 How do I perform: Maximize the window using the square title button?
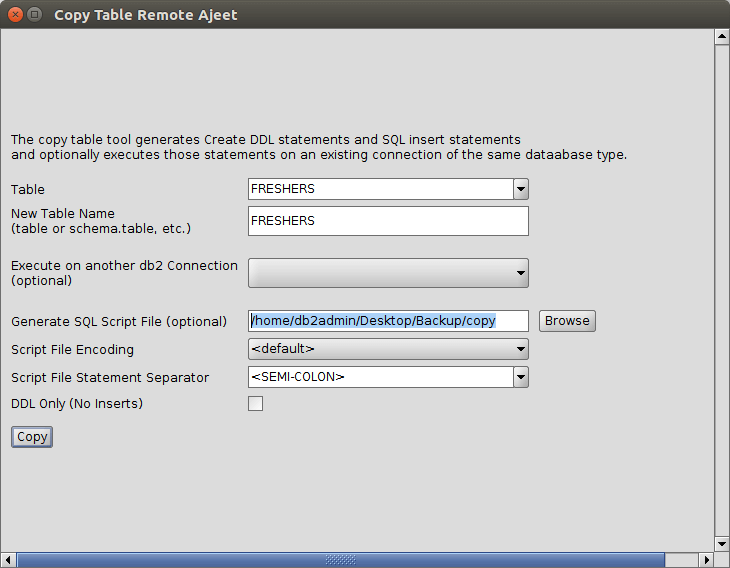tap(34, 15)
